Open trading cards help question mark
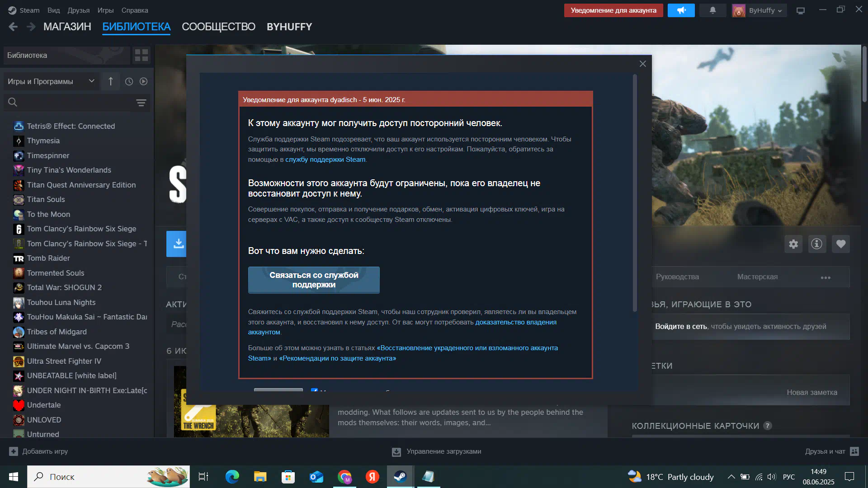 pyautogui.click(x=768, y=426)
